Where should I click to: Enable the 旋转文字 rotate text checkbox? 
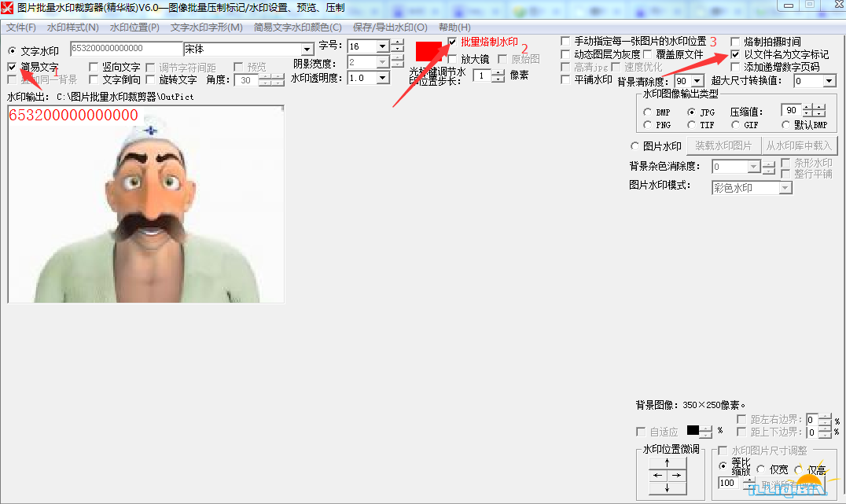pyautogui.click(x=150, y=80)
